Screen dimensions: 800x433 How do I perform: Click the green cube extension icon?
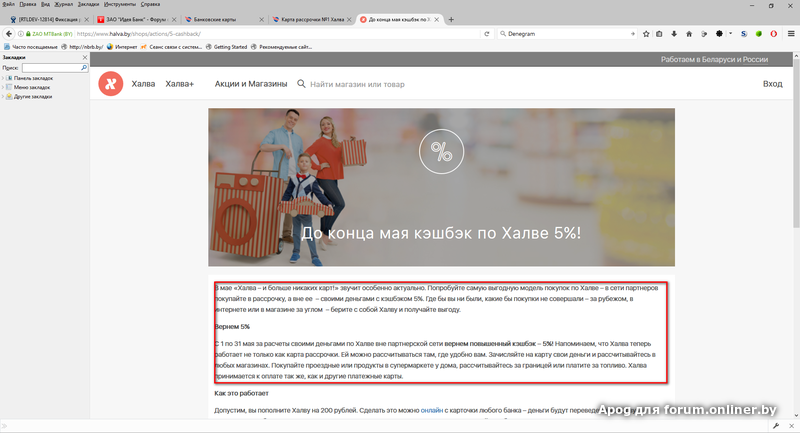pos(759,34)
